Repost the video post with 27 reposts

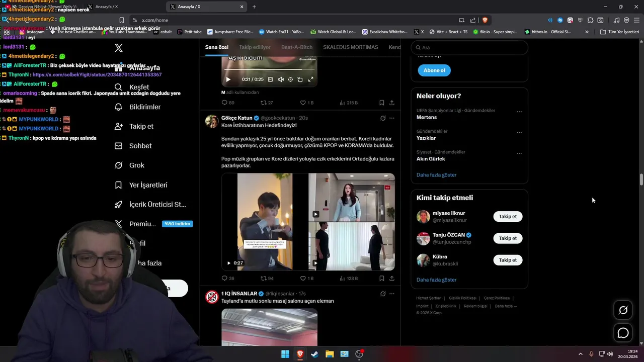[x=267, y=103]
